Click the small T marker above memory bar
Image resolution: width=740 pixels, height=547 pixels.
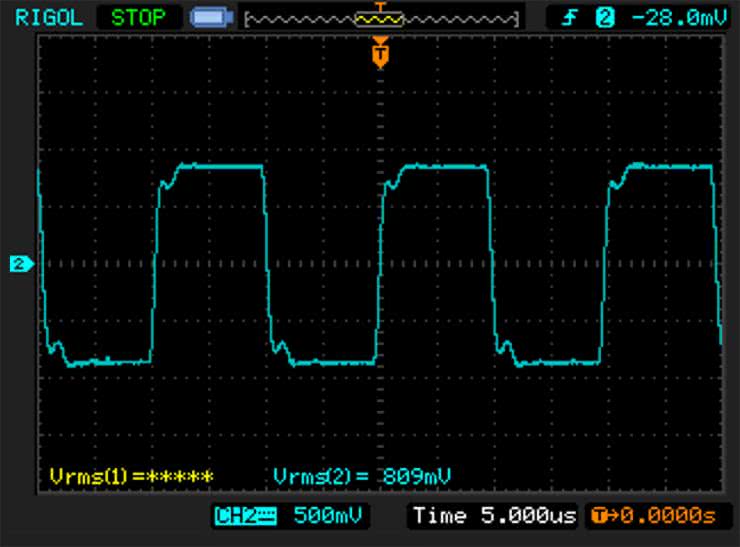pyautogui.click(x=379, y=7)
